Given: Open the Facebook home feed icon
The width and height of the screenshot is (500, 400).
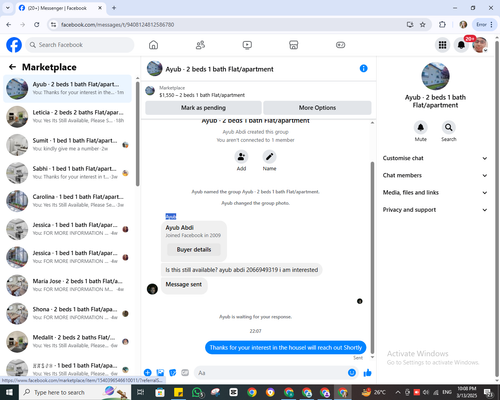Looking at the screenshot, I should (153, 45).
